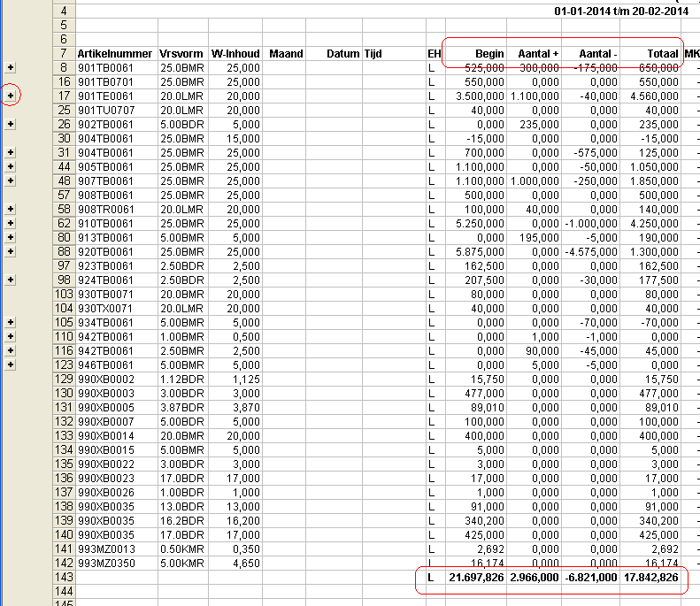Select the cell containing 990XB0002
Screen dimensions: 700x606
[117, 379]
